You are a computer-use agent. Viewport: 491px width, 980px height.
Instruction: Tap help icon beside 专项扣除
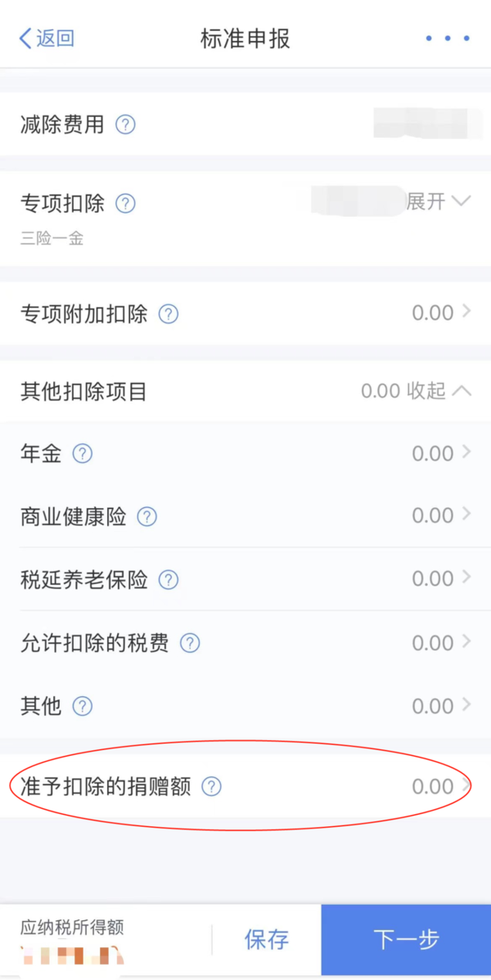(125, 203)
